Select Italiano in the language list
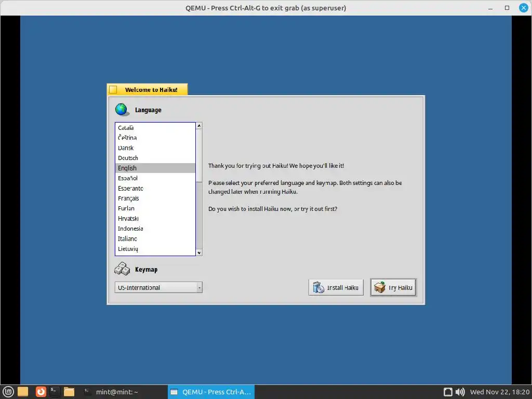The width and height of the screenshot is (532, 399). pyautogui.click(x=155, y=238)
